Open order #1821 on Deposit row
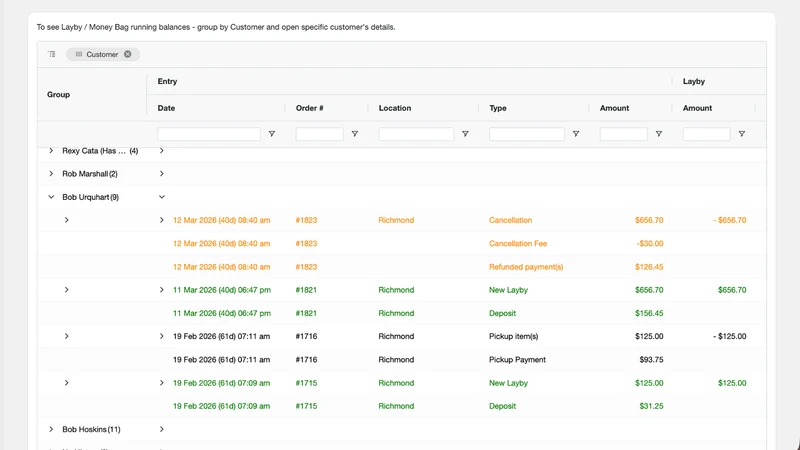 (306, 313)
